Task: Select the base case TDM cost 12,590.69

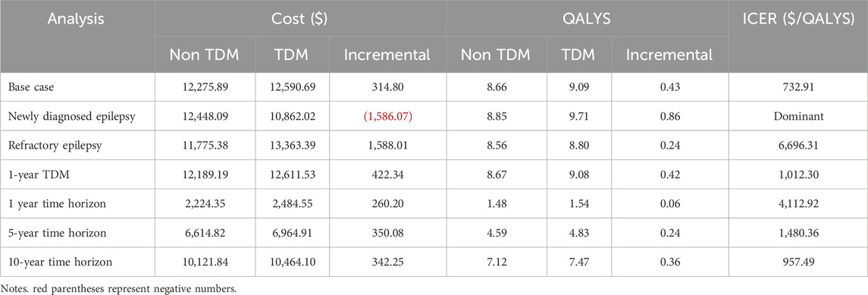Action: 292,86
